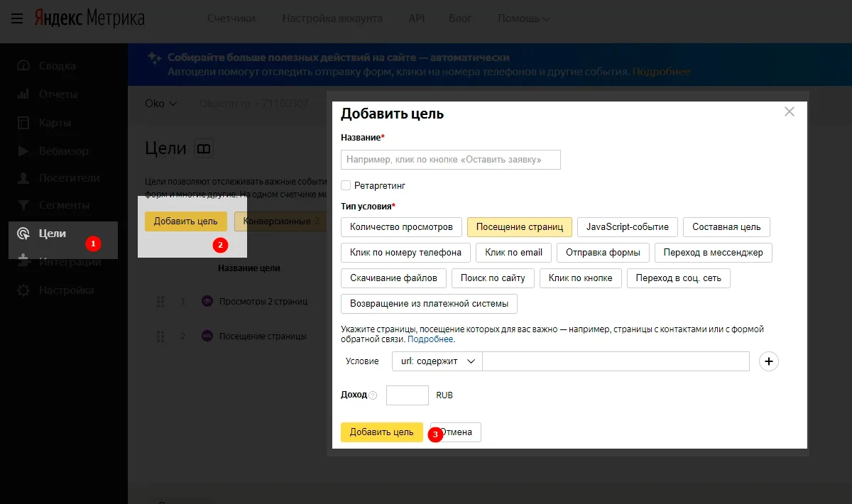Open the Интеграции sidebar section
The width and height of the screenshot is (852, 504).
[59, 262]
